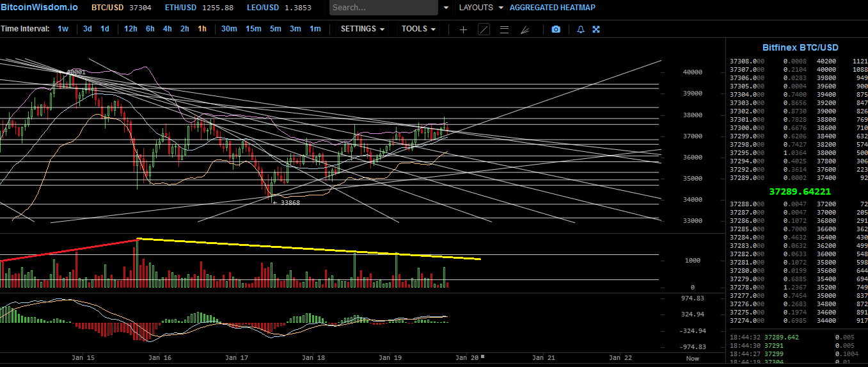The height and width of the screenshot is (367, 868).
Task: Select the trend line drawing tool
Action: (484, 29)
